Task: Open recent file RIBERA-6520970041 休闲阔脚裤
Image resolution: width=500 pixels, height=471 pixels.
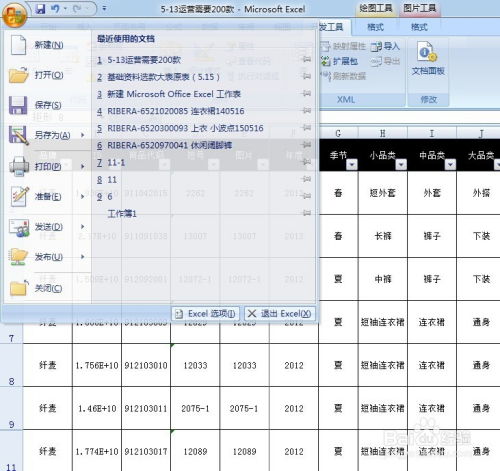Action: pyautogui.click(x=169, y=145)
